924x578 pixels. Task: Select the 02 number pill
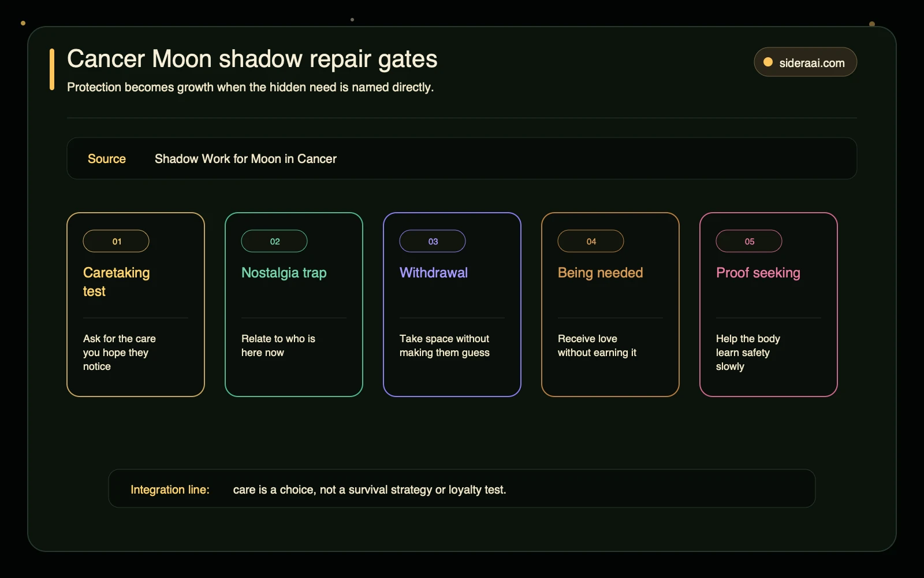pos(274,241)
